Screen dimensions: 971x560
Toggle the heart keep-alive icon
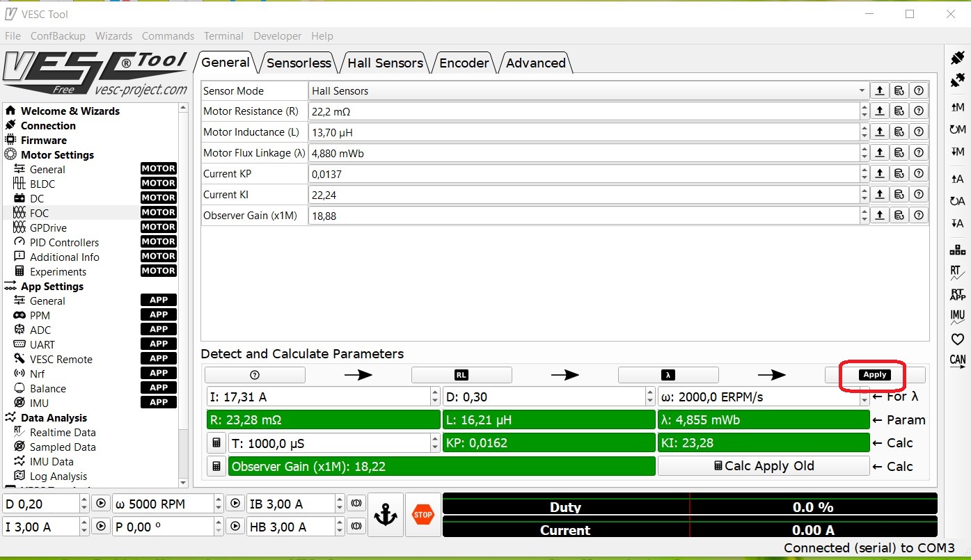[958, 339]
